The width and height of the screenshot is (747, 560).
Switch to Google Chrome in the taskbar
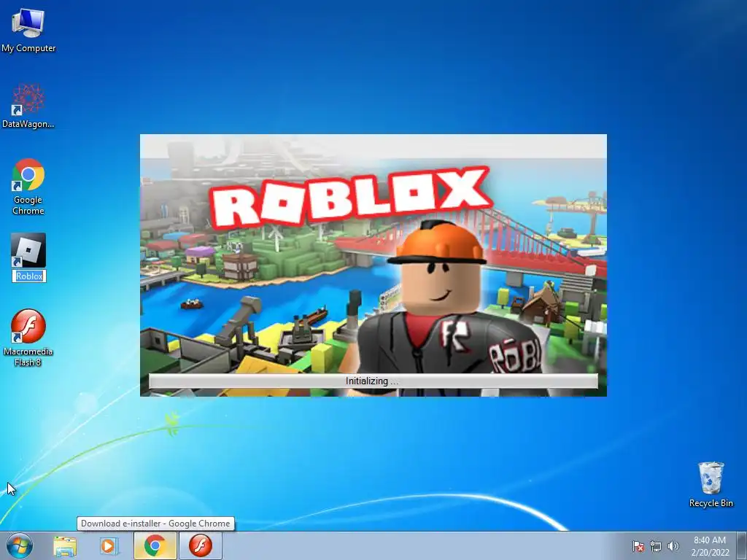[155, 545]
